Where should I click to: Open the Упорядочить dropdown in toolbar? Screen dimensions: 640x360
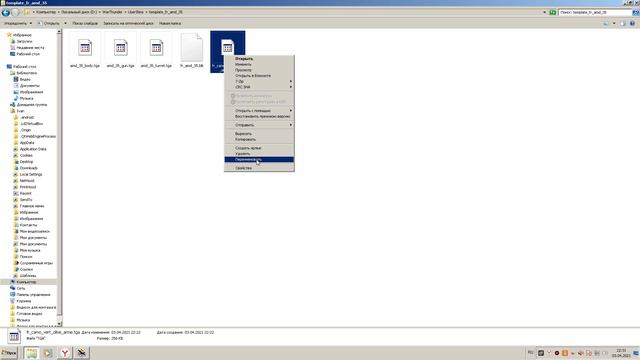[18, 23]
